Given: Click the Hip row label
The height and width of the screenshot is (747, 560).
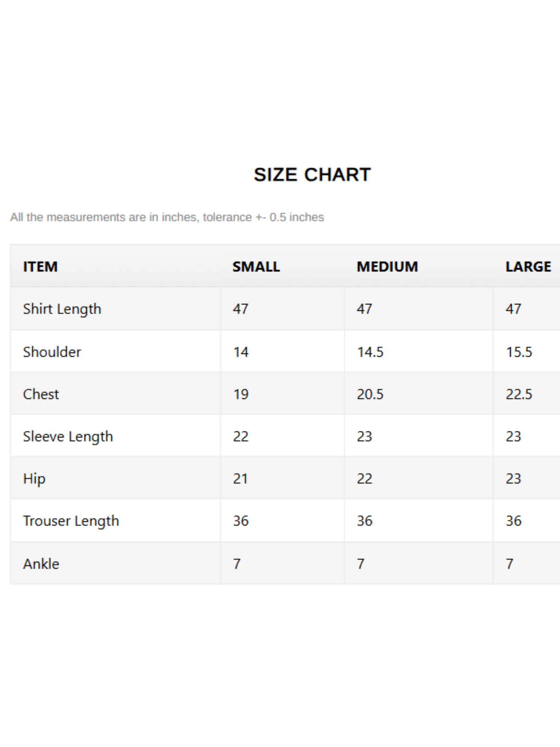Looking at the screenshot, I should 34,478.
